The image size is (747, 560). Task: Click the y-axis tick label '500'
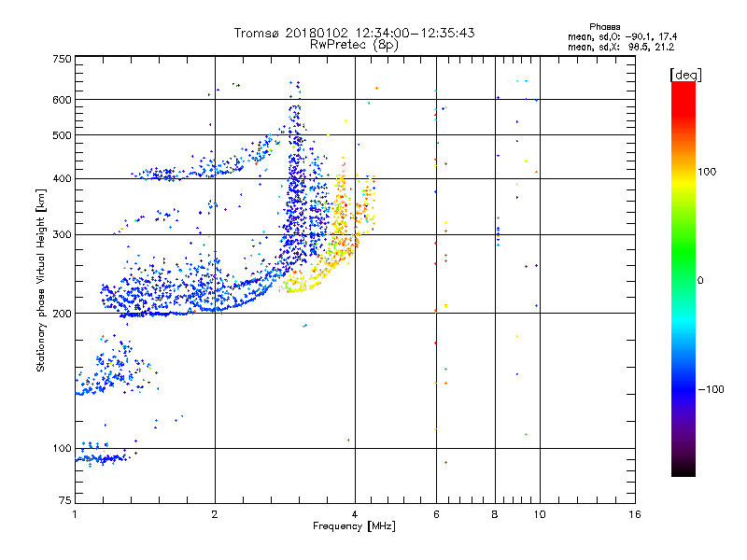tap(62, 135)
